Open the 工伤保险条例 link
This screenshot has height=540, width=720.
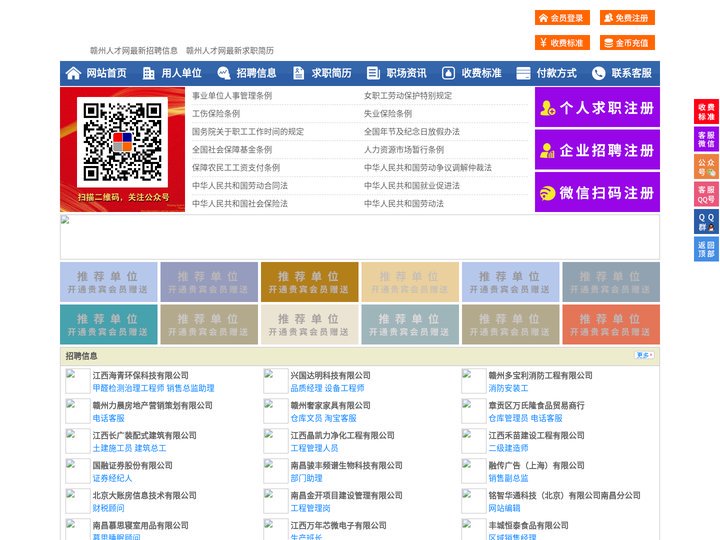[216, 113]
